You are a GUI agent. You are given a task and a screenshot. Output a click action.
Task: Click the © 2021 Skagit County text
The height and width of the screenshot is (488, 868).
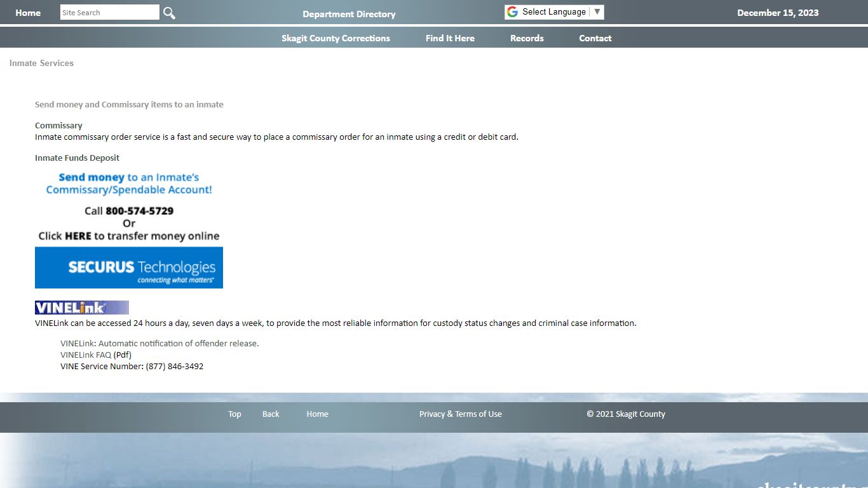626,414
